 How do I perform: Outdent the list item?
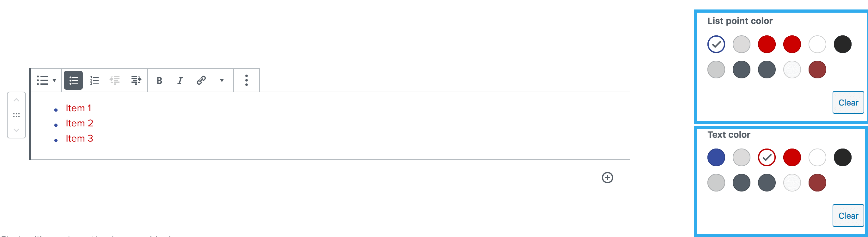(115, 80)
